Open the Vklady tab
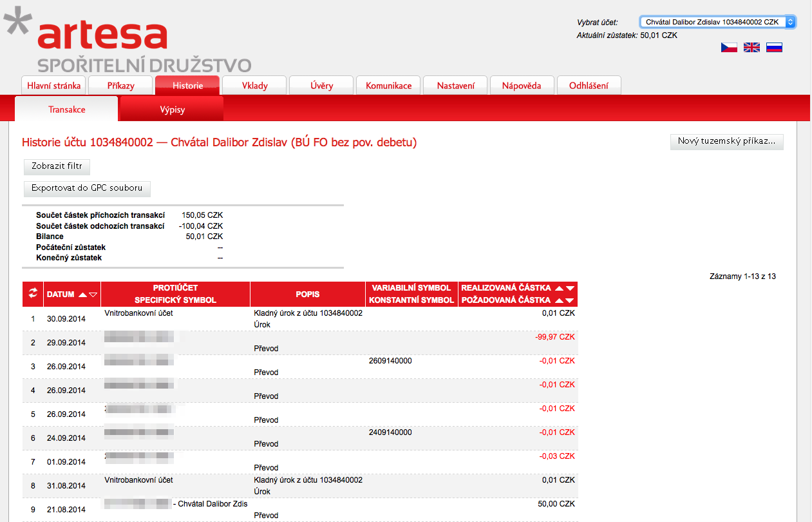 click(x=254, y=86)
